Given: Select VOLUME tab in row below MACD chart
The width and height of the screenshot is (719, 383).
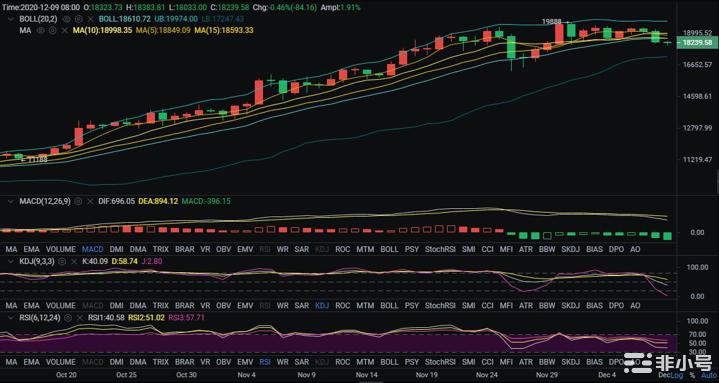Looking at the screenshot, I should (x=61, y=250).
